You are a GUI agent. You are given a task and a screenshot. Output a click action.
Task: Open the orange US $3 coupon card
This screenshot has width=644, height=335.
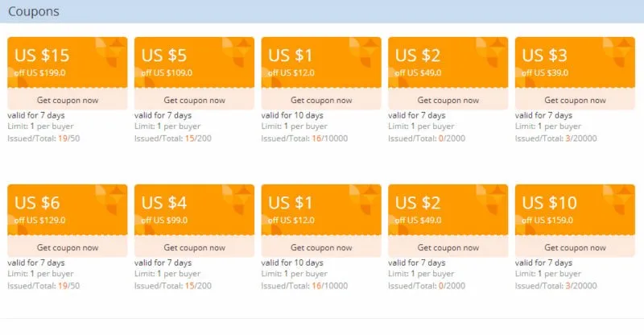click(575, 63)
